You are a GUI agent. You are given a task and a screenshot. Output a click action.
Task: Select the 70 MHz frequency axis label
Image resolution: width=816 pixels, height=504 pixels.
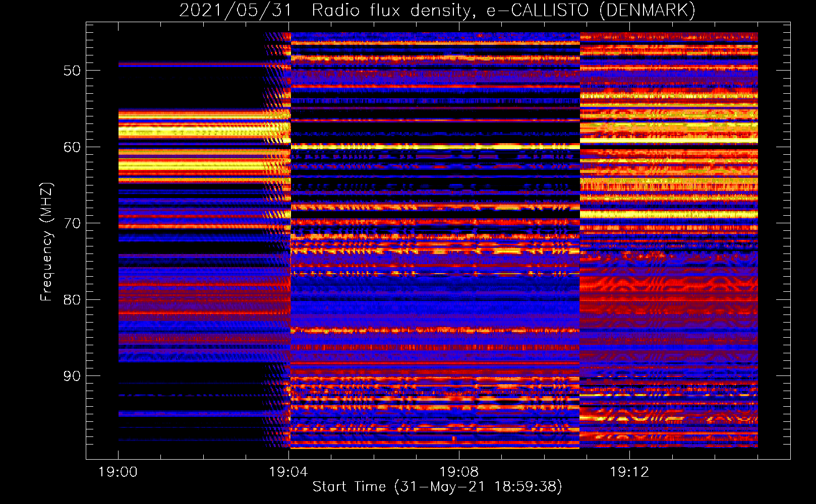[x=72, y=223]
